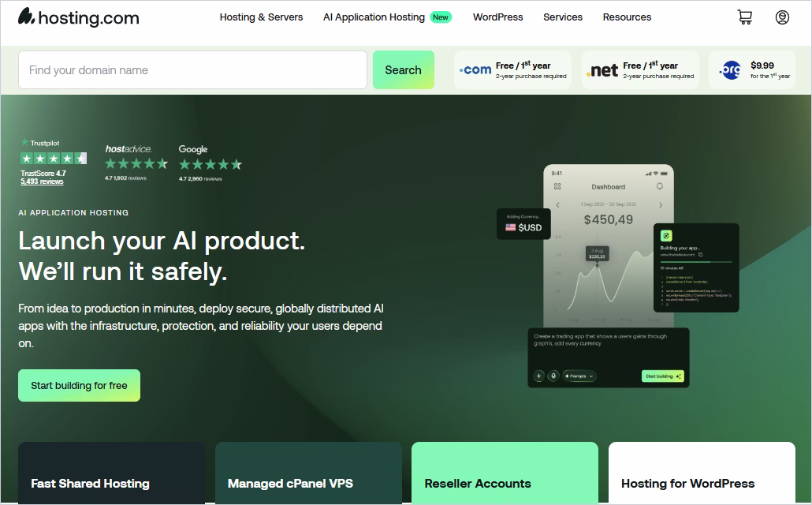Open the Prompts dropdown in prompt box
Image resolution: width=812 pixels, height=505 pixels.
click(579, 376)
